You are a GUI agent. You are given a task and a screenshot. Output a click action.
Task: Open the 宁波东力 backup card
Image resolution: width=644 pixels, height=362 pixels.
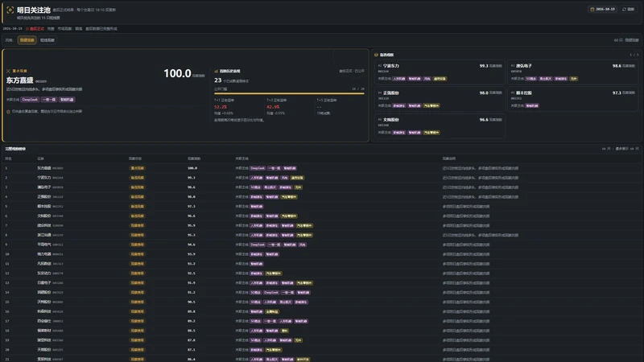(x=440, y=72)
